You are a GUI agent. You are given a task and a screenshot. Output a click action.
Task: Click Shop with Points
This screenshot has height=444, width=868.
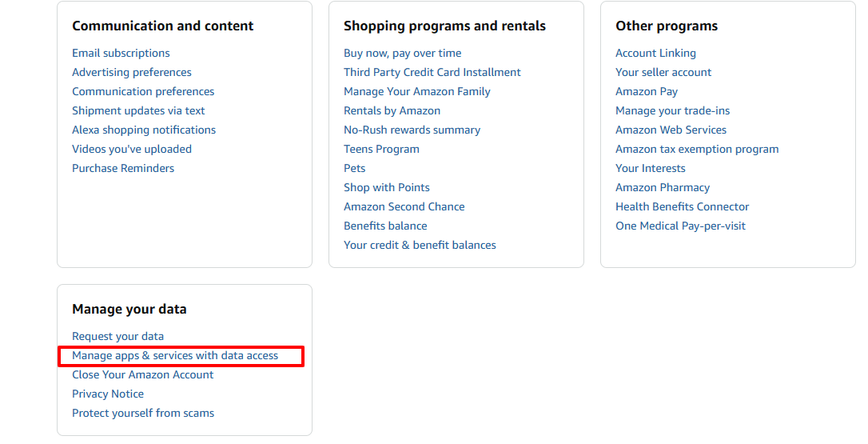386,187
